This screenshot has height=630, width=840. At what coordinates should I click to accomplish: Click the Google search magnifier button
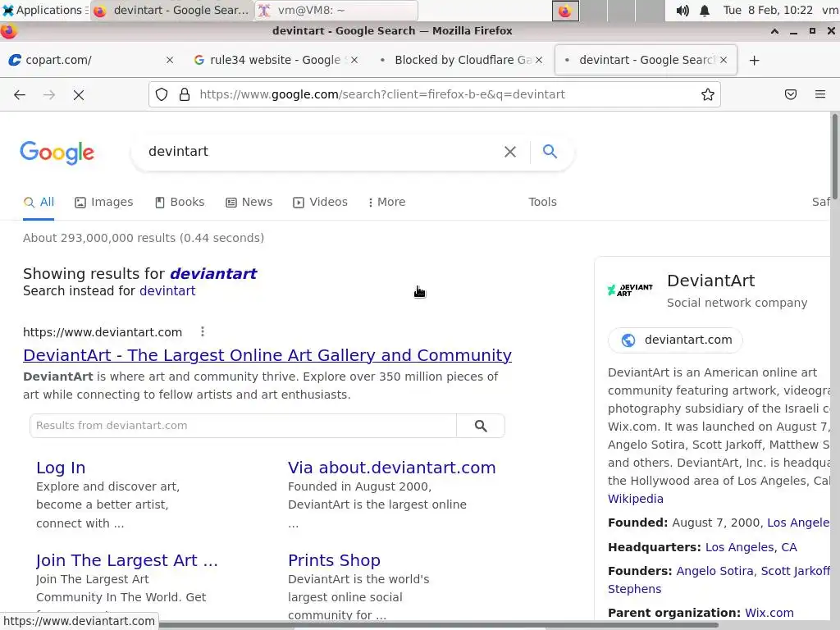tap(550, 152)
